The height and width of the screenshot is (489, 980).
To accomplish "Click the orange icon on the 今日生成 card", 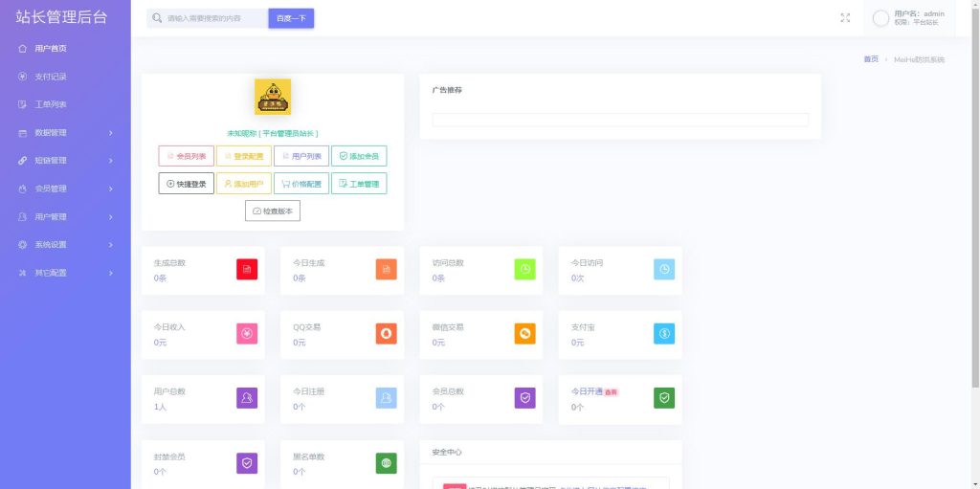I will 387,269.
